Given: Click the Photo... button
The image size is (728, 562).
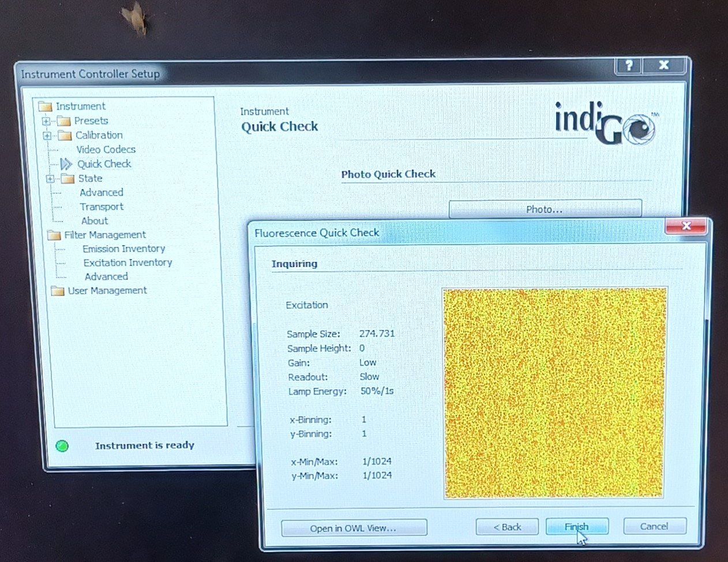Looking at the screenshot, I should (x=545, y=209).
